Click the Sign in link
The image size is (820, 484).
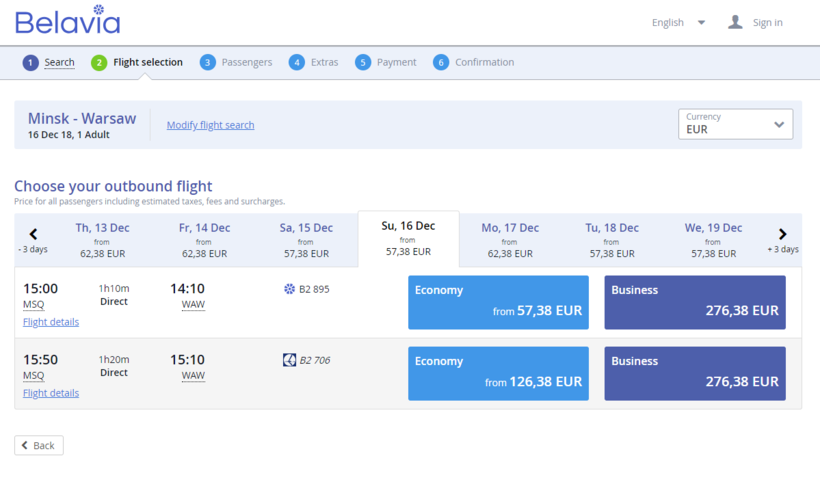click(x=767, y=22)
